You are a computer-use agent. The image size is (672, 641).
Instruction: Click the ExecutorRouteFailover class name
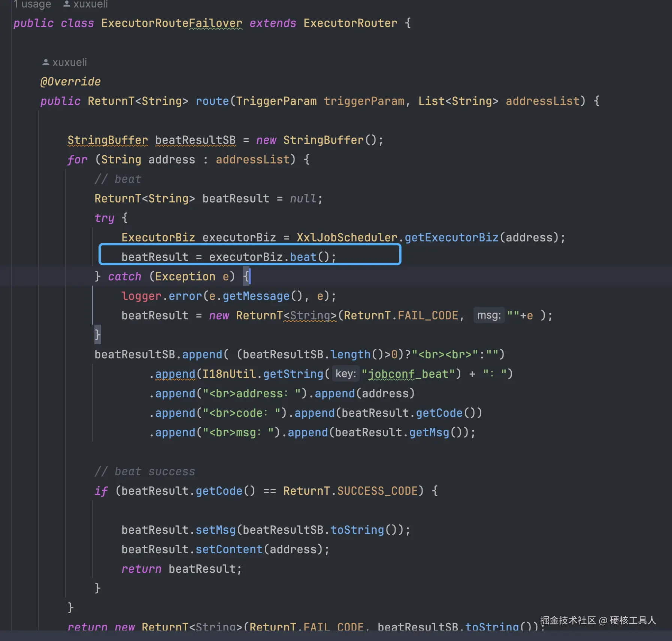coord(172,23)
